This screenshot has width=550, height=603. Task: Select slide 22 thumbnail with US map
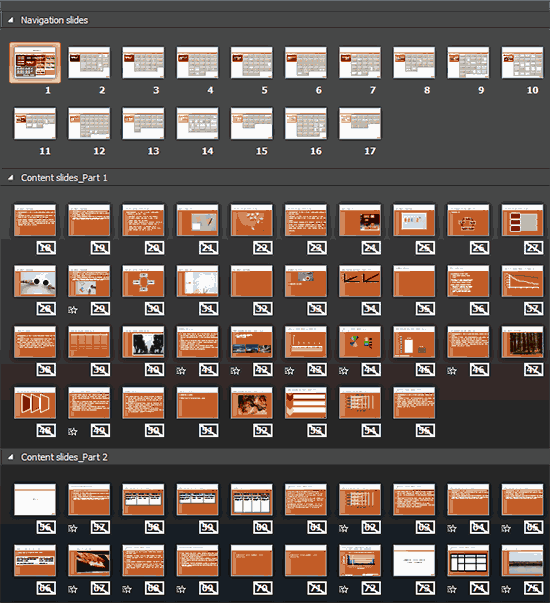(252, 220)
